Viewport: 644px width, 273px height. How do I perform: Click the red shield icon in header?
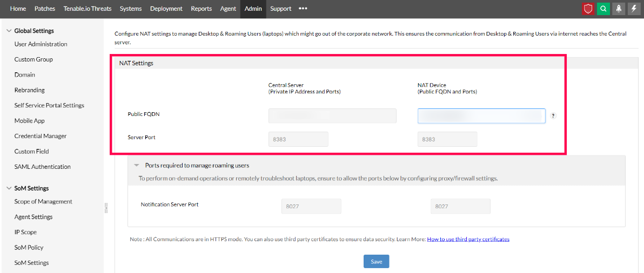[x=588, y=9]
